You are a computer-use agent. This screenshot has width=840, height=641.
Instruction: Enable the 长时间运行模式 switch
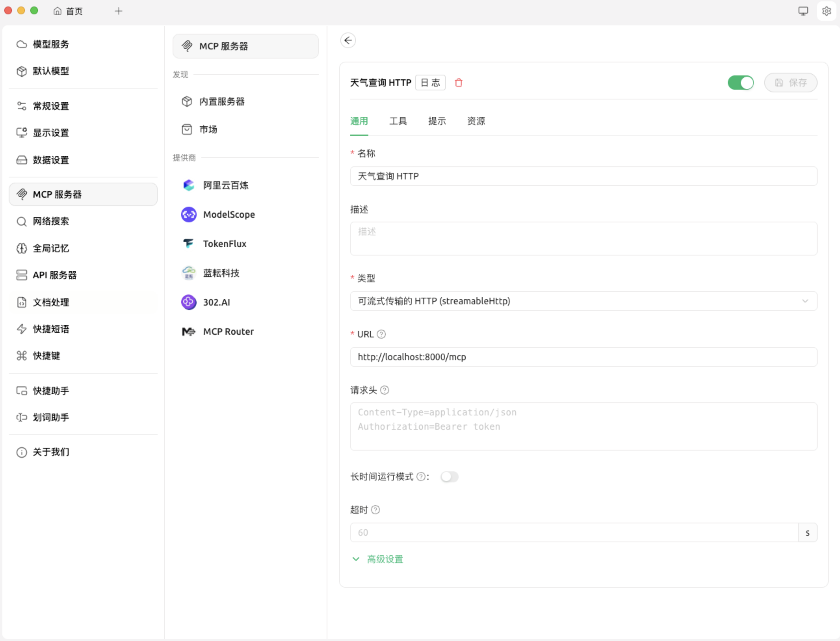pos(449,477)
